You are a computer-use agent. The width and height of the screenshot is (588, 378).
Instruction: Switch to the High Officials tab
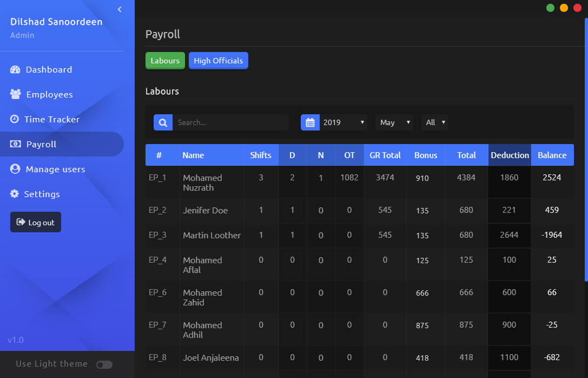(218, 61)
